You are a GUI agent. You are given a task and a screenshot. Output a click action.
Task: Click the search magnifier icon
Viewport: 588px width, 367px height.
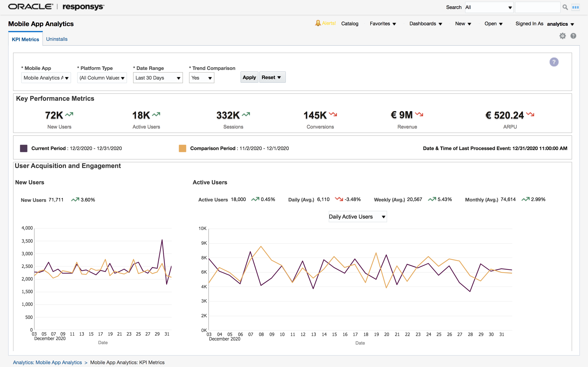pyautogui.click(x=565, y=7)
